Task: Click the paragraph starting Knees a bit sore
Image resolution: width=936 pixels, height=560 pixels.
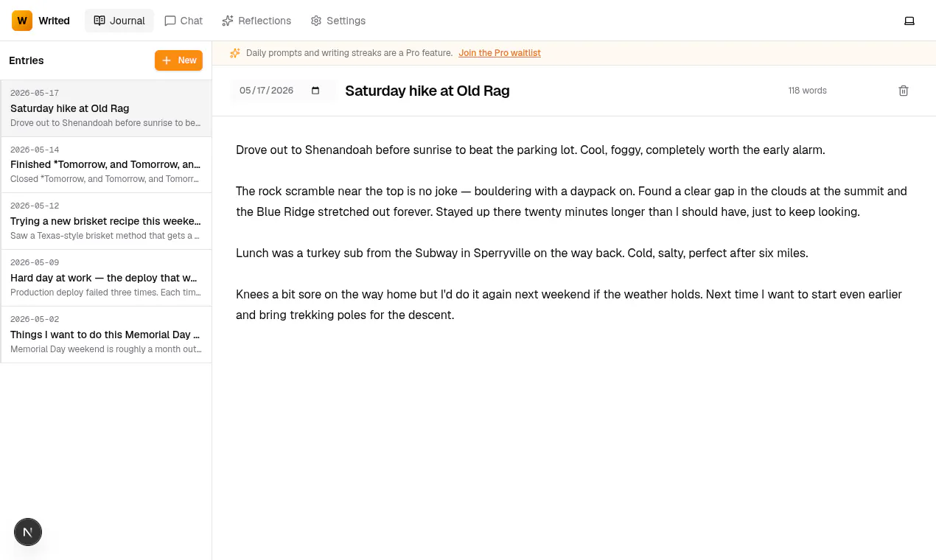Action: (569, 304)
